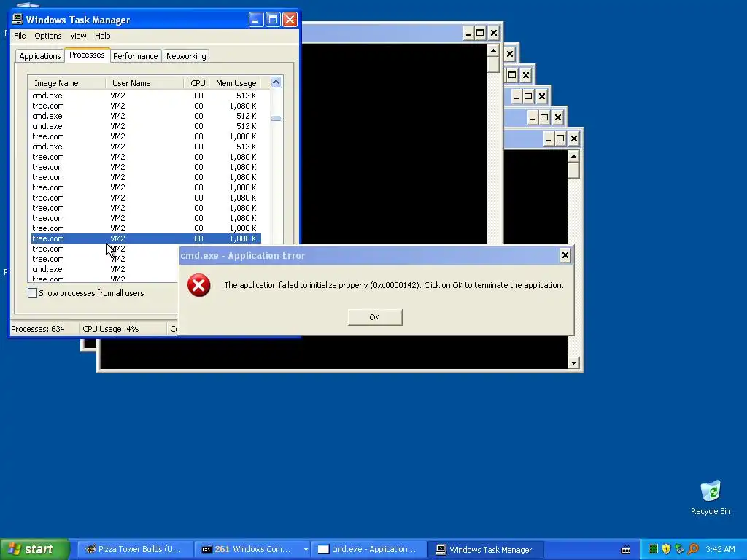Minimize the Windows Task Manager window
Screen dimensions: 747x560
pyautogui.click(x=256, y=20)
